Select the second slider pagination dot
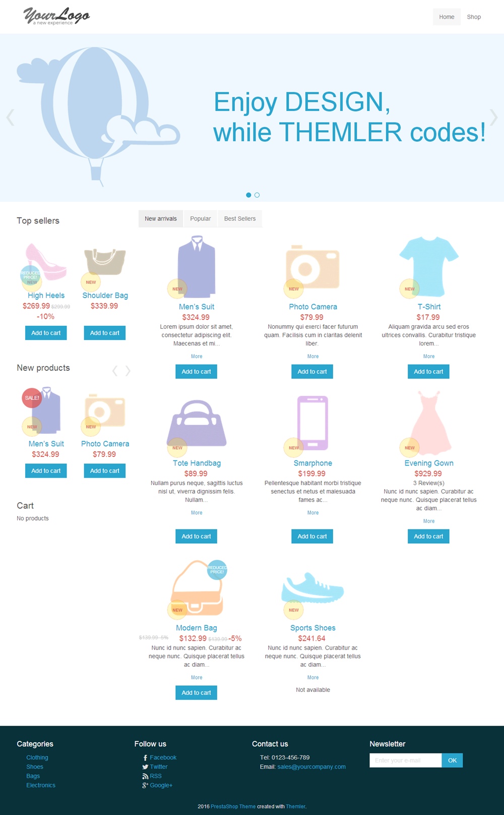This screenshot has height=815, width=504. pos(257,195)
